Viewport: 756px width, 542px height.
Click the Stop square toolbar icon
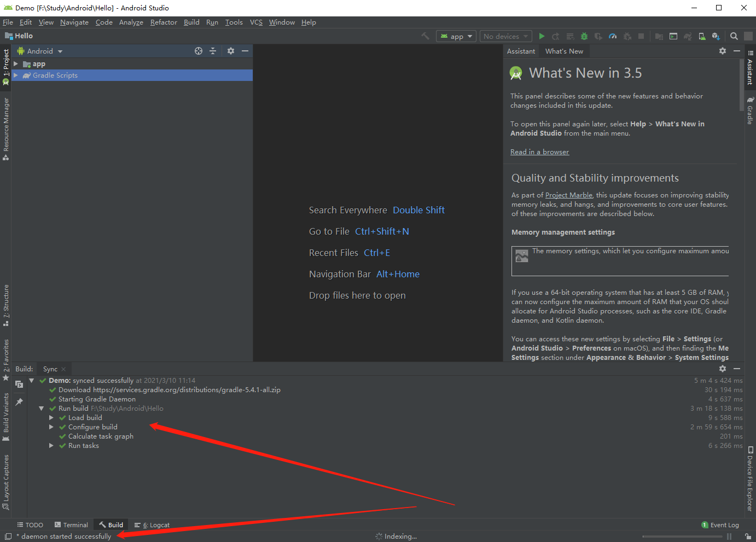pyautogui.click(x=641, y=36)
